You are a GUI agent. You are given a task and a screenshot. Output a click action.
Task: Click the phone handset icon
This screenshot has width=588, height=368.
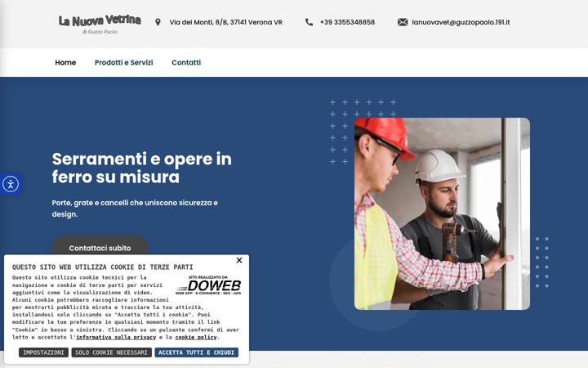pyautogui.click(x=309, y=22)
